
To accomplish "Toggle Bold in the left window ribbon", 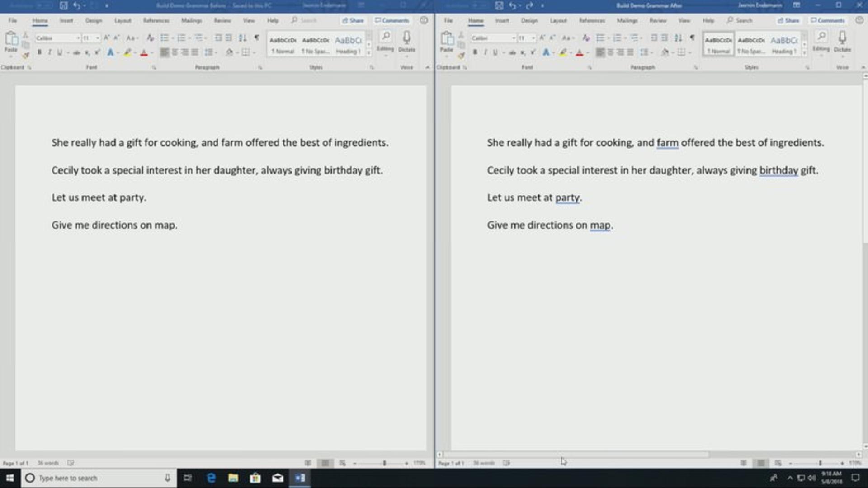I will pyautogui.click(x=39, y=52).
